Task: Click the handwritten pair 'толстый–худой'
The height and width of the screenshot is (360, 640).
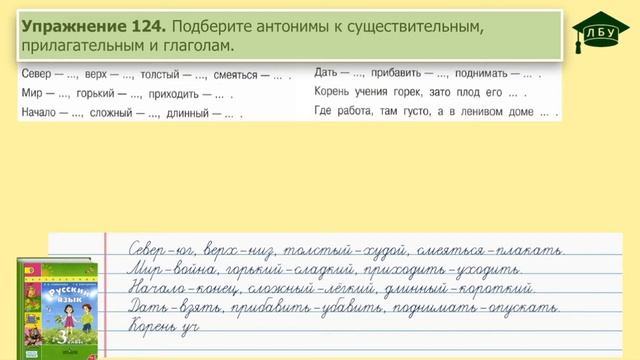Action: [x=345, y=250]
